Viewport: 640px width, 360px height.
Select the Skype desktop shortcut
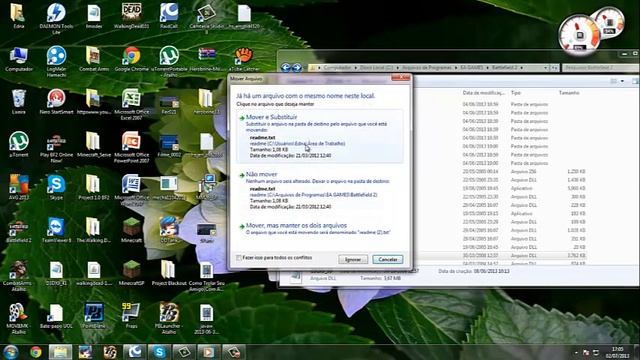[56, 187]
